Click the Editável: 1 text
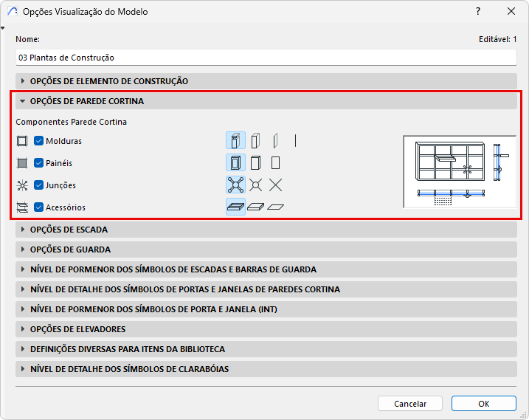The image size is (529, 420). (497, 39)
